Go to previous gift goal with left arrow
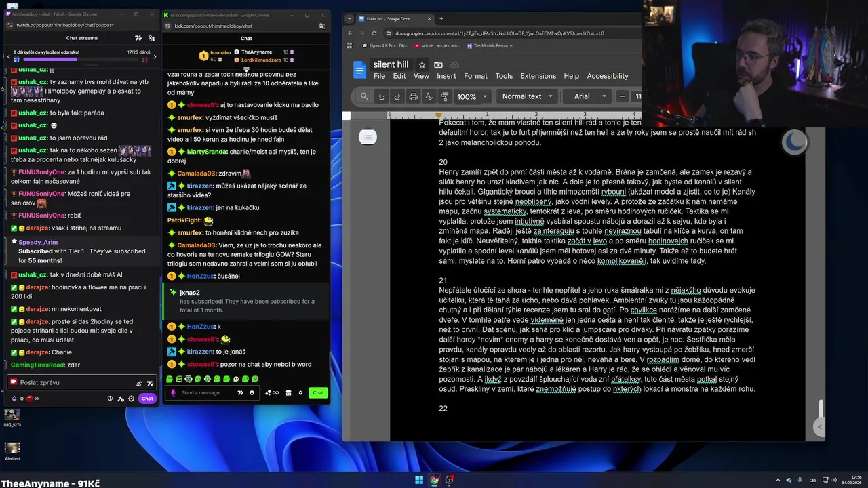868x488 pixels. pos(8,56)
